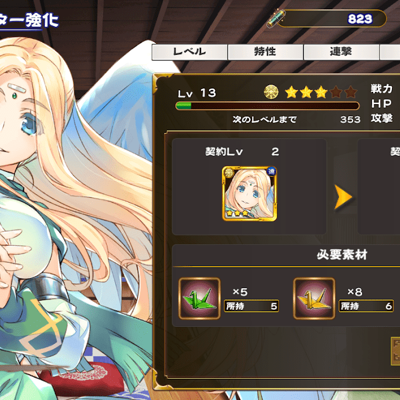Tap the first yellow star rating icon
Screen dimensions: 400x400
pyautogui.click(x=292, y=92)
